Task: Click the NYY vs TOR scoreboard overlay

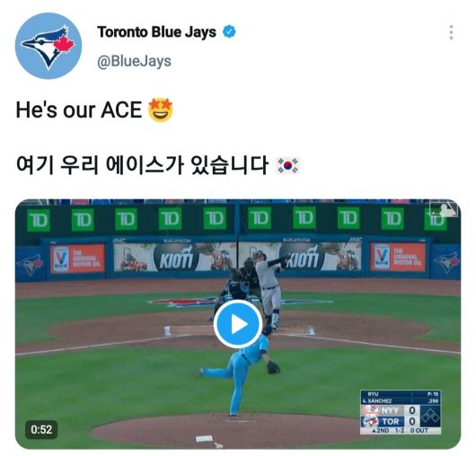Action: pyautogui.click(x=401, y=412)
